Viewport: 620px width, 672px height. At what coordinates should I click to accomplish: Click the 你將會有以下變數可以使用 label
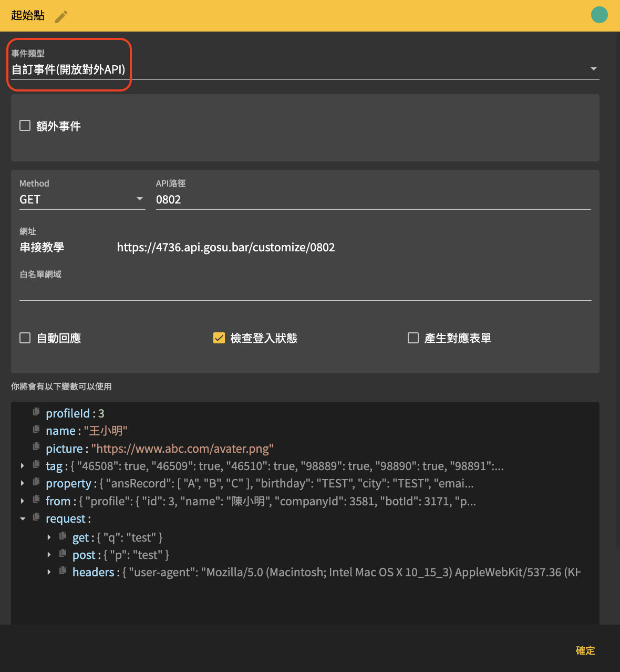click(61, 386)
